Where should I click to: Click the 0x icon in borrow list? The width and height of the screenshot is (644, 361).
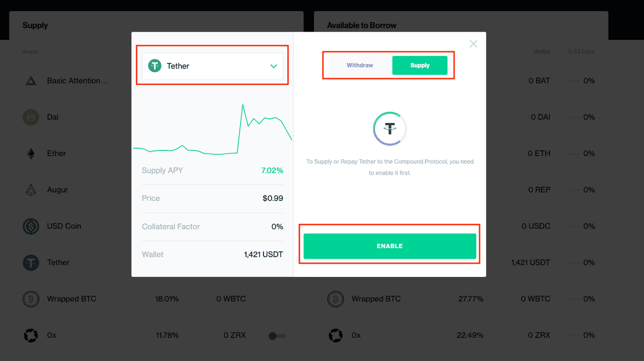coord(336,335)
